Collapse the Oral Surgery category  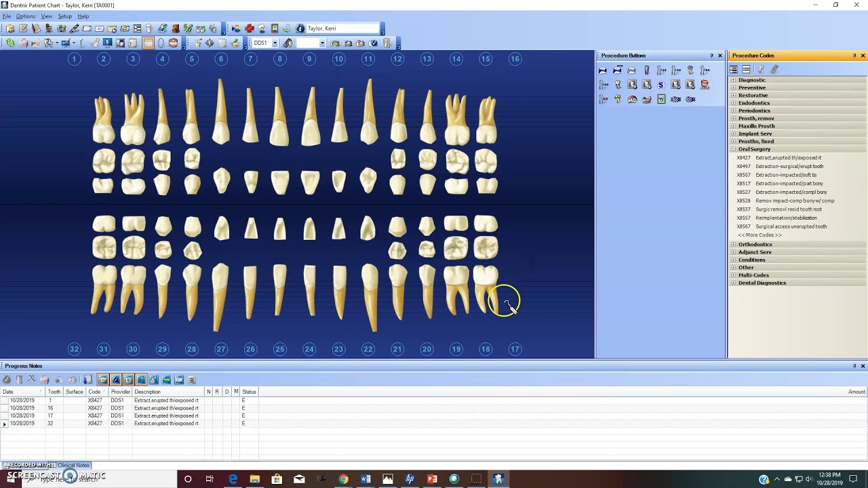pos(733,149)
